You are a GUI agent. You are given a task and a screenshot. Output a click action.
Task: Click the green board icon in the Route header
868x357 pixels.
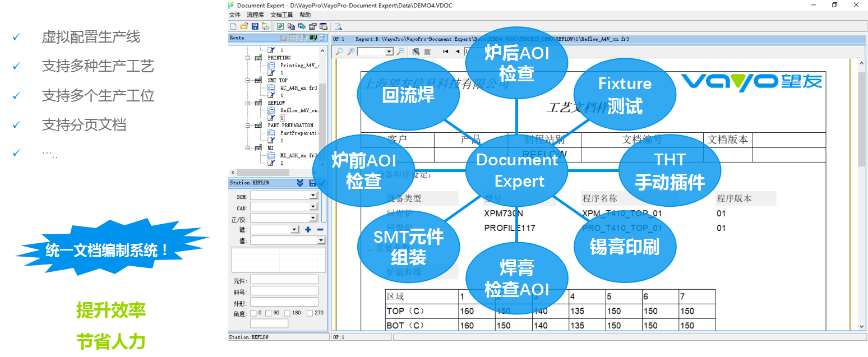[x=312, y=38]
